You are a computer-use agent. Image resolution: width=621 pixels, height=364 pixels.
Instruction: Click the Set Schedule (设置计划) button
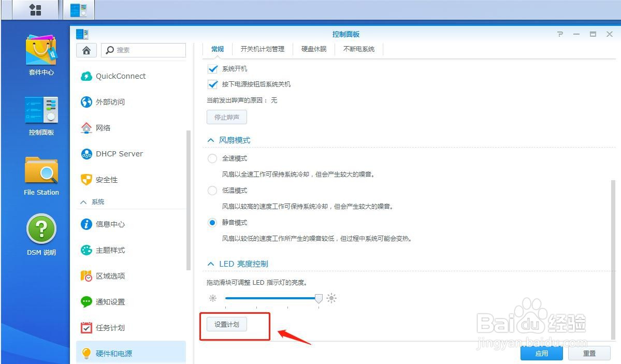click(x=226, y=325)
